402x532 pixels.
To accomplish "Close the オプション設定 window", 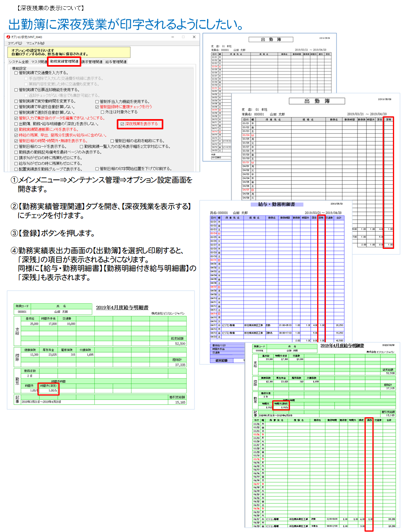I will pyautogui.click(x=194, y=37).
